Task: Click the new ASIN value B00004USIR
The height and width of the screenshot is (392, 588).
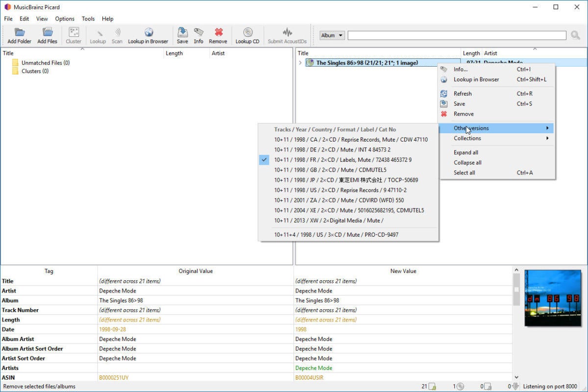Action: click(310, 378)
